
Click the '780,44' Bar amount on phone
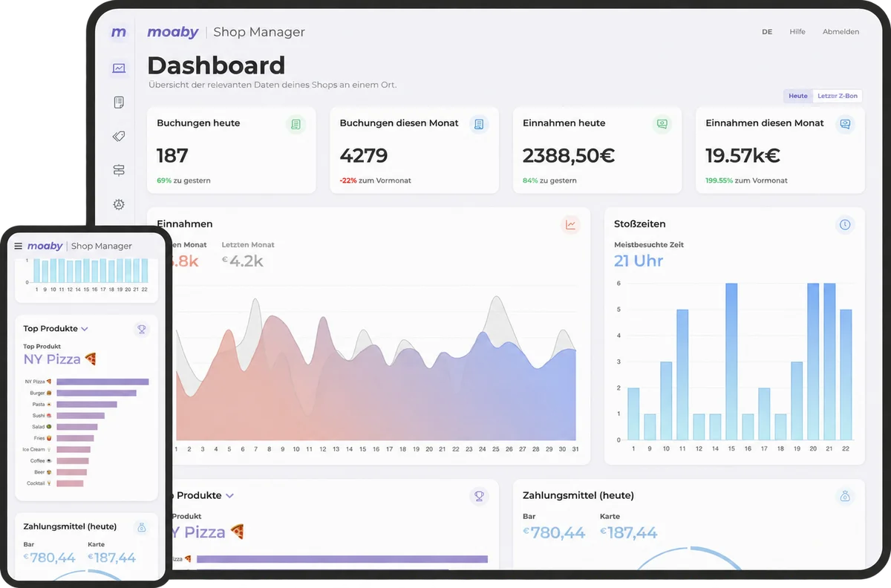(x=49, y=558)
